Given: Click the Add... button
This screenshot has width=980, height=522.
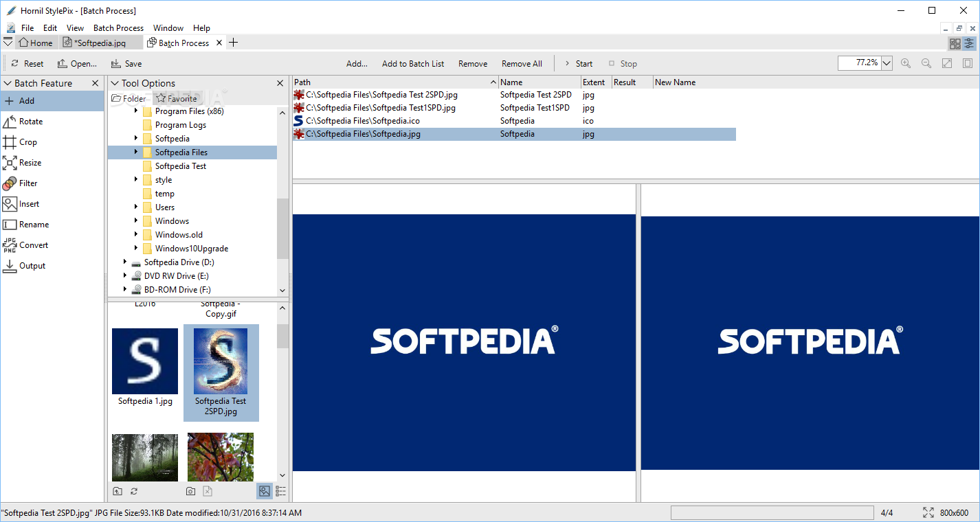Looking at the screenshot, I should pyautogui.click(x=357, y=63).
